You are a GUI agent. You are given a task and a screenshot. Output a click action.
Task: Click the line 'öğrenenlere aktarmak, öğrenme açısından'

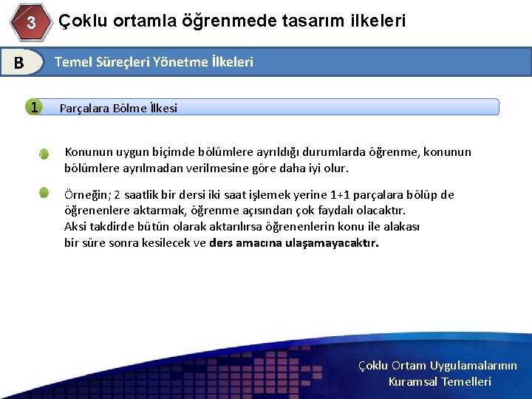point(235,211)
